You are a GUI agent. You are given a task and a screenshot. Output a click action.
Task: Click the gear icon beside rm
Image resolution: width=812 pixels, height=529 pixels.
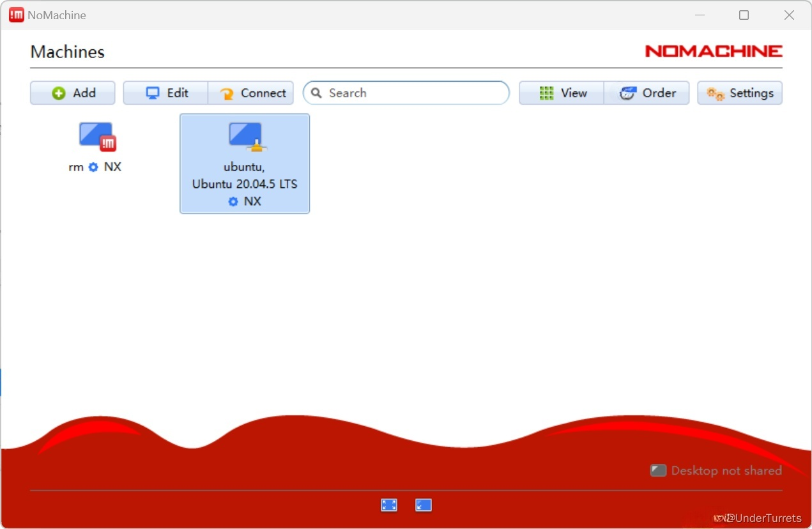(93, 167)
